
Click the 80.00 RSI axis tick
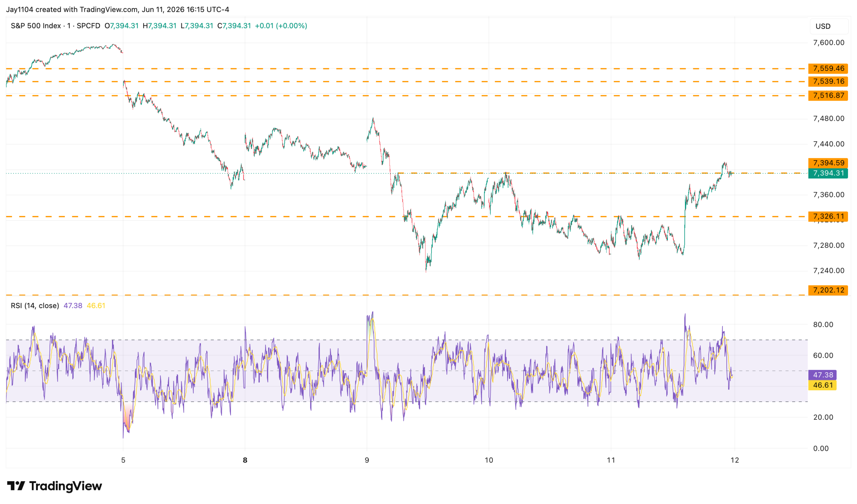823,325
